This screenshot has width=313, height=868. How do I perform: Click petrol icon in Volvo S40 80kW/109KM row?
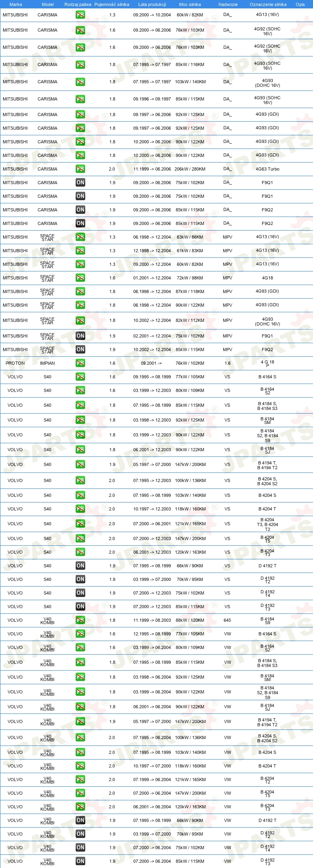[x=80, y=390]
